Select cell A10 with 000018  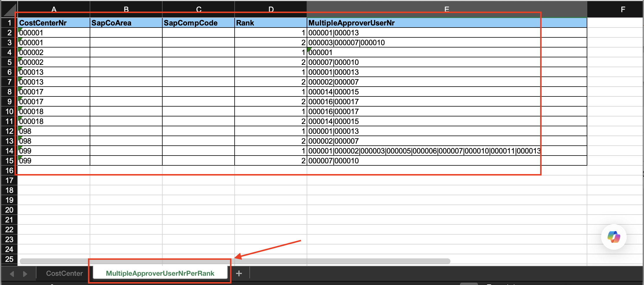point(54,112)
